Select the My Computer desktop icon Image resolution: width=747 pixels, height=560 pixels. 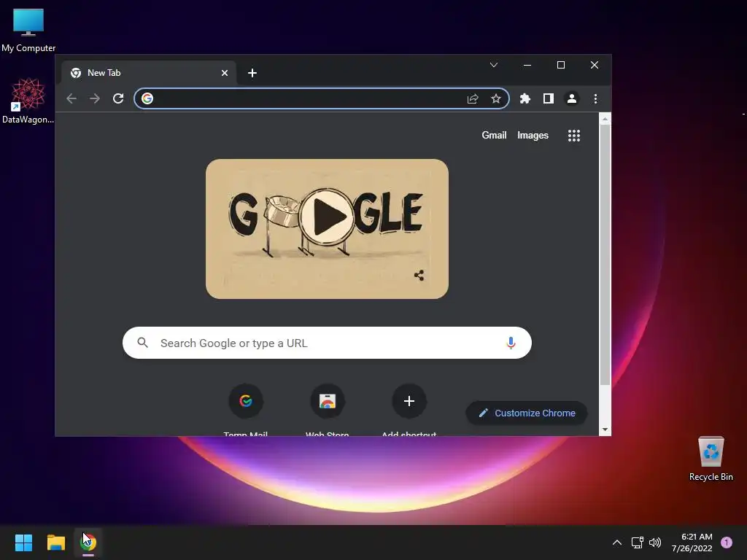point(28,29)
